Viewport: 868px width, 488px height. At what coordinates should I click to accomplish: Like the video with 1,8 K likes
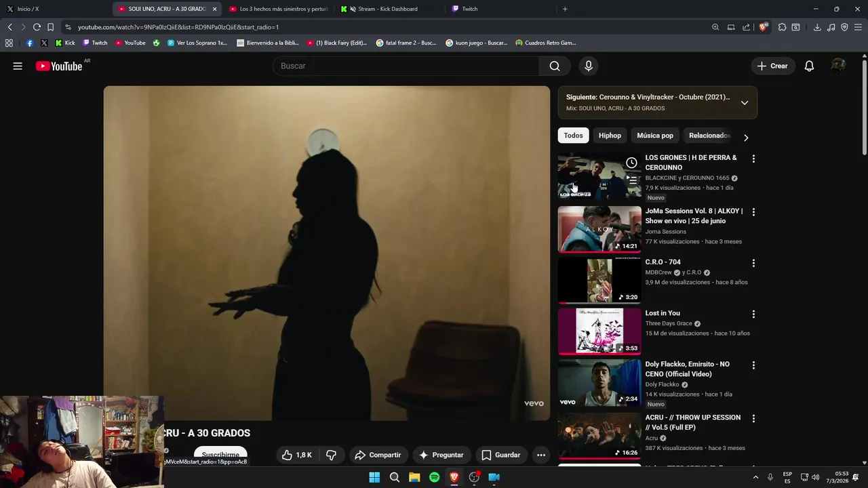tap(296, 455)
